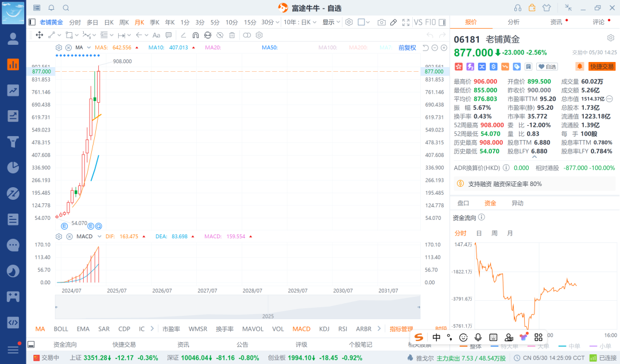Open the funnel screener sidebar icon
Viewport: 620px width, 364px height.
(x=13, y=142)
